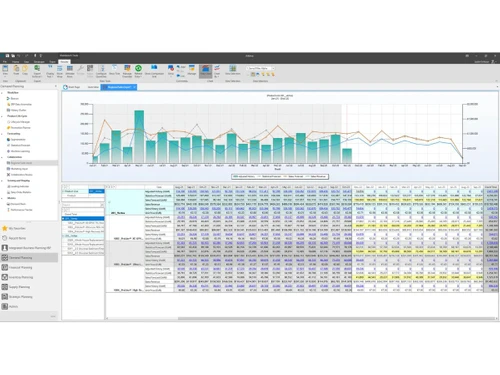Open the Financial Planning module
Screen dimensions: 500x375
click(17, 267)
